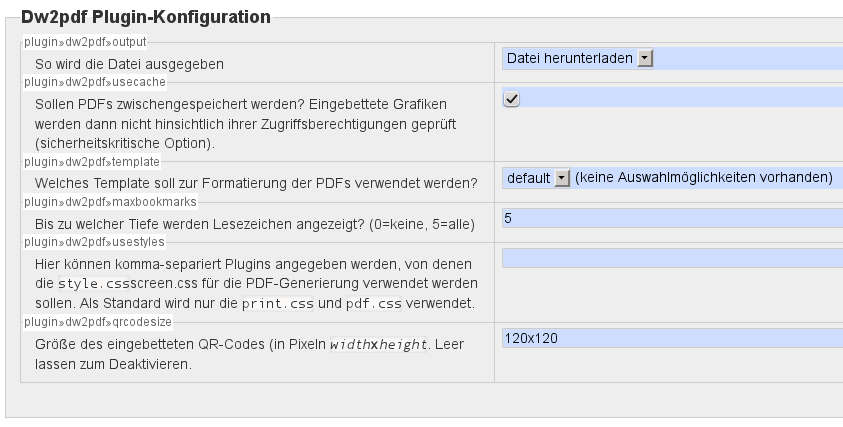Click the maxbookmarks field containing 5
The height and width of the screenshot is (427, 843).
pyautogui.click(x=670, y=217)
